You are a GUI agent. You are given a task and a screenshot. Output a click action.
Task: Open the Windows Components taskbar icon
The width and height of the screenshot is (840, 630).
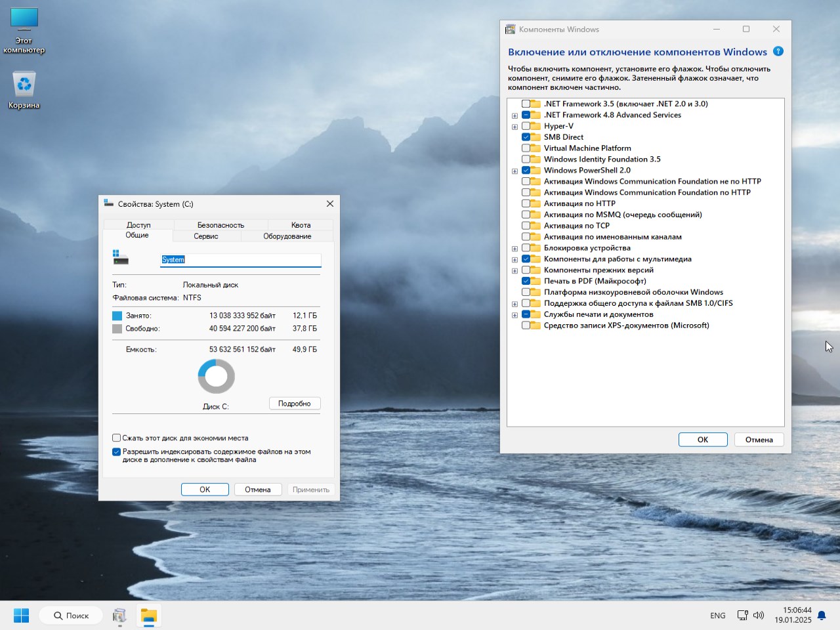click(x=119, y=616)
